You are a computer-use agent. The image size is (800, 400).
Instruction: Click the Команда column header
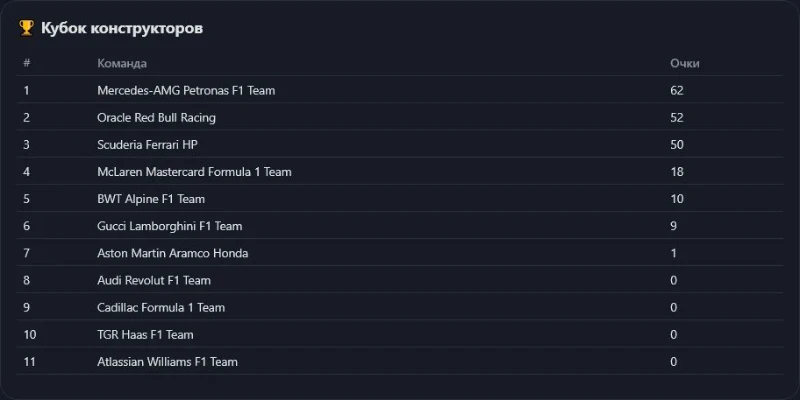point(122,63)
